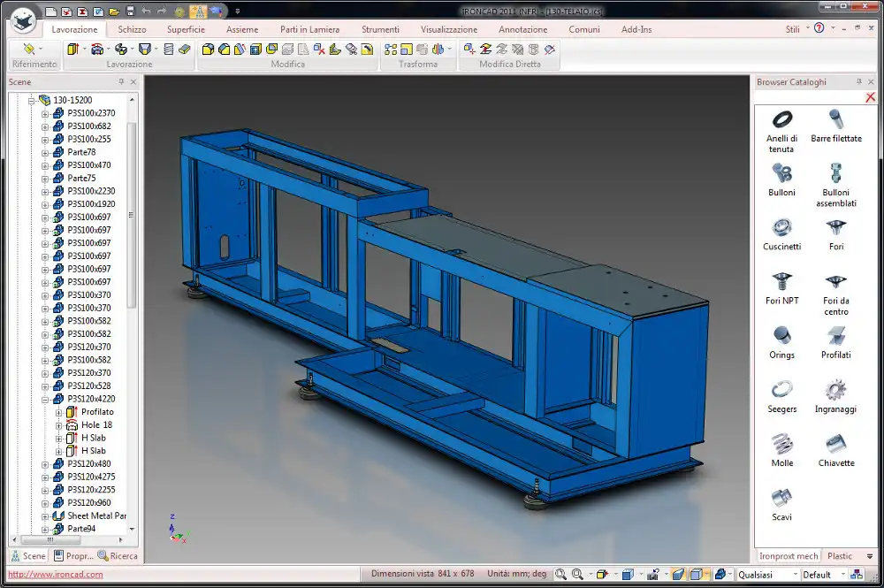Select the Profilati catalog icon

[835, 336]
